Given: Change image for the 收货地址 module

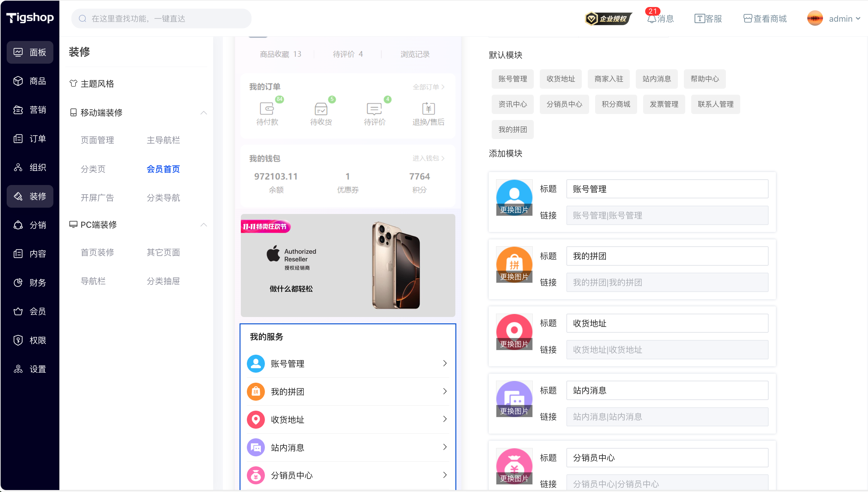Looking at the screenshot, I should tap(514, 344).
